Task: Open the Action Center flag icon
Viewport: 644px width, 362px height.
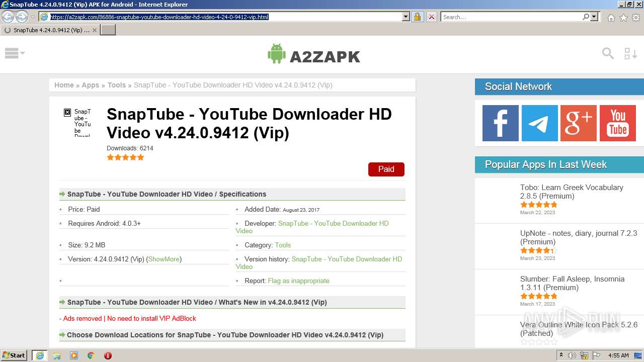Action: point(596,355)
